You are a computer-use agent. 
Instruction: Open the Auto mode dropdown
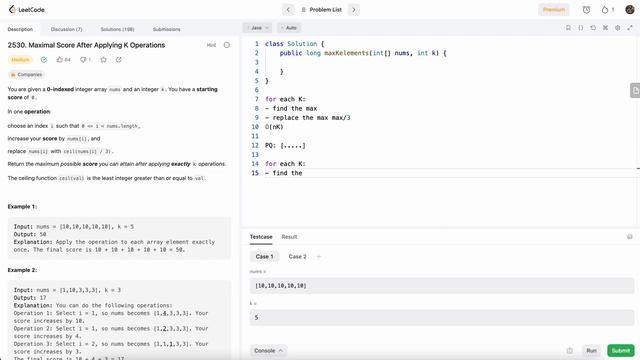[x=289, y=28]
